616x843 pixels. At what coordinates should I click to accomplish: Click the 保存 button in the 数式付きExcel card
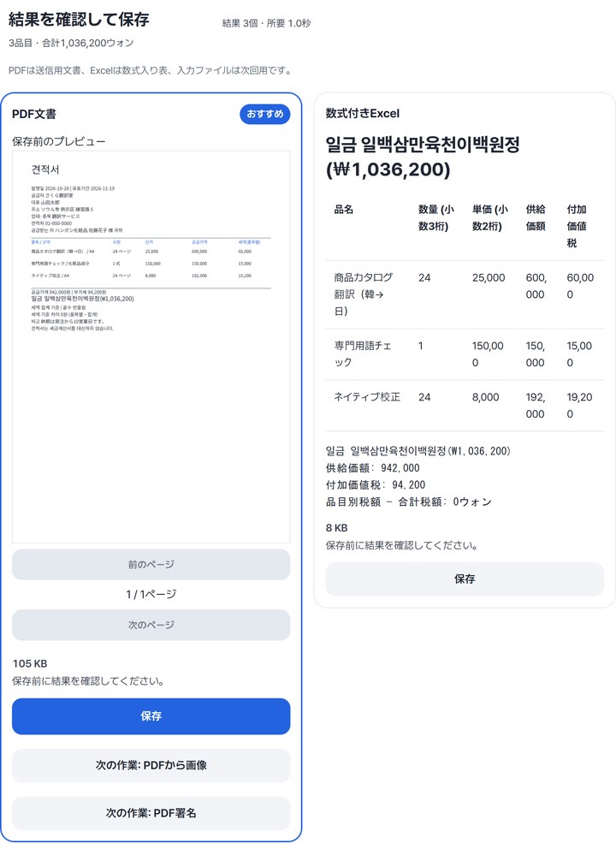(465, 579)
